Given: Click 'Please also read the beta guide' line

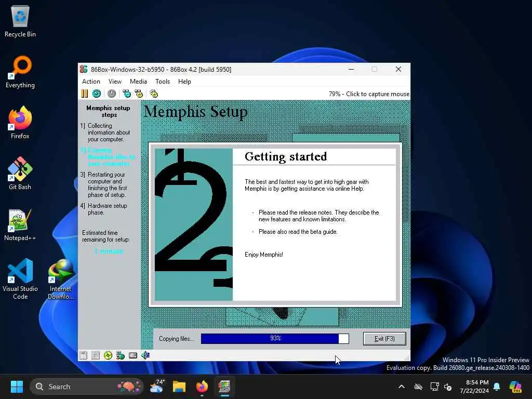Looking at the screenshot, I should [298, 232].
